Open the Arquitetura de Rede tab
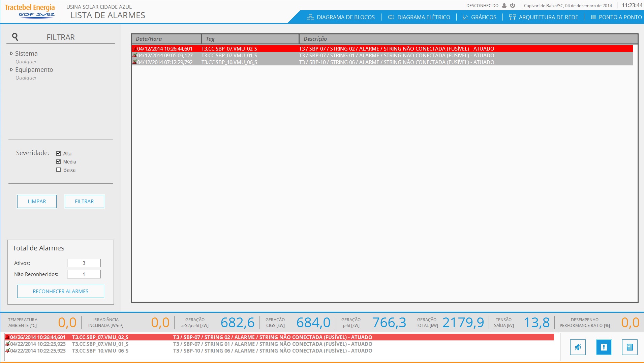 click(544, 17)
